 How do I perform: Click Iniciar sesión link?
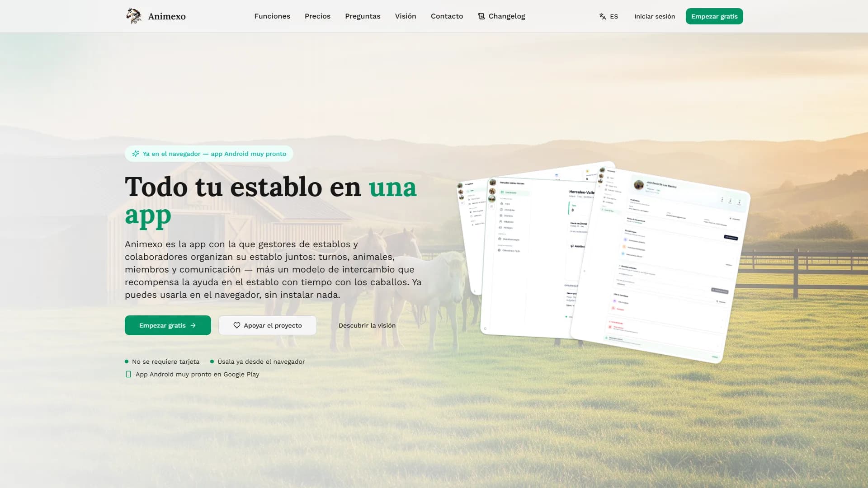tap(655, 16)
